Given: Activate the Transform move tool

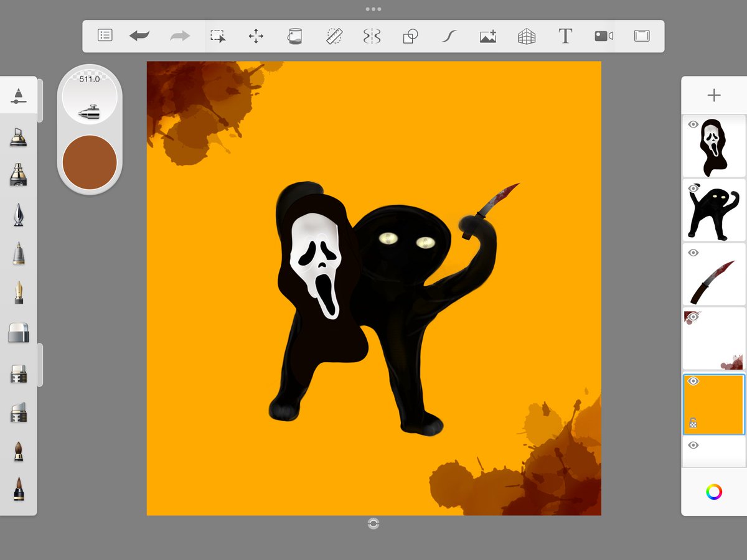Looking at the screenshot, I should (256, 36).
